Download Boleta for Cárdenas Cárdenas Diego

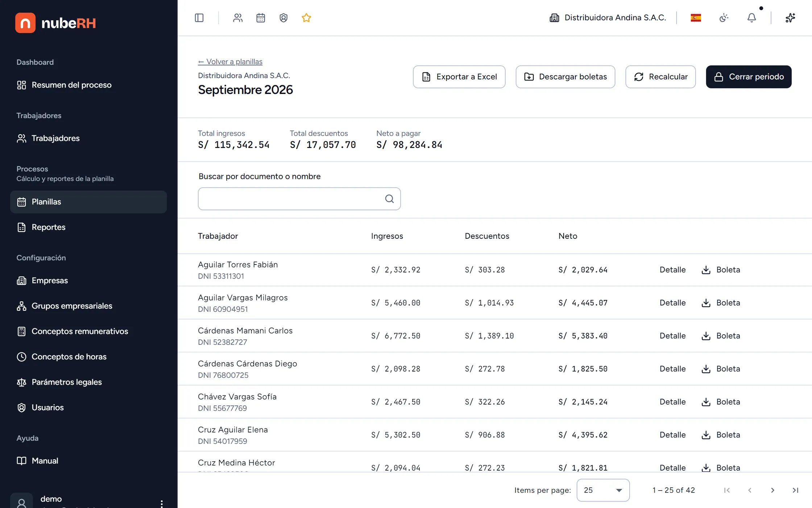tap(721, 369)
